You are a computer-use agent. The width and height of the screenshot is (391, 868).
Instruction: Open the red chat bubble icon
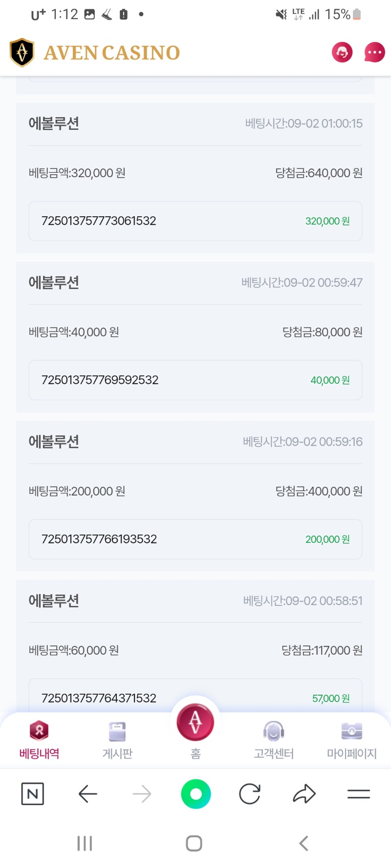coord(375,52)
